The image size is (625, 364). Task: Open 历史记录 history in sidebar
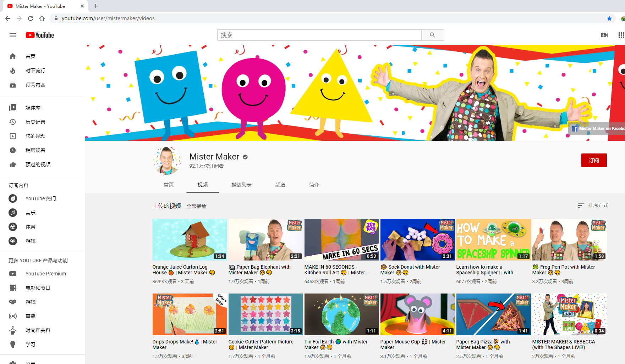[x=43, y=122]
